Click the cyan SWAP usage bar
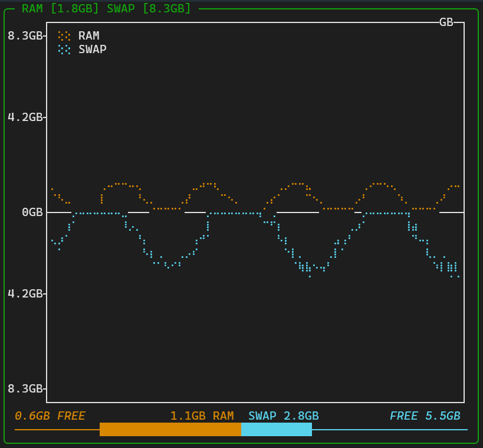The image size is (483, 448). (x=277, y=430)
